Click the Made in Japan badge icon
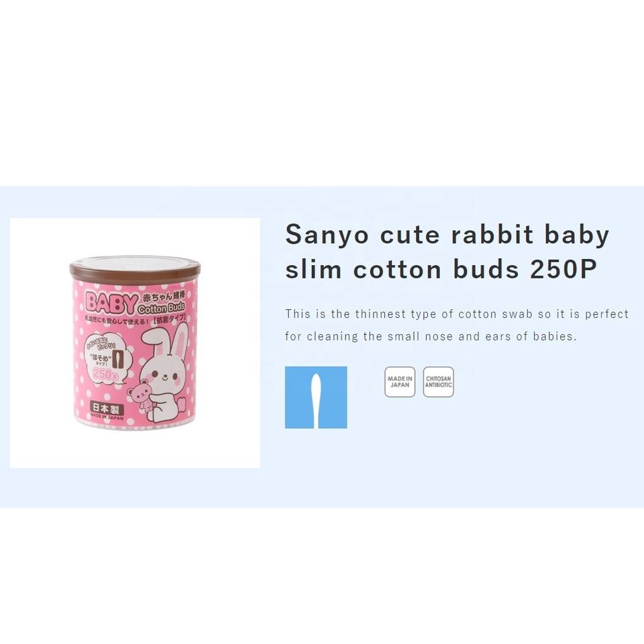Image resolution: width=644 pixels, height=644 pixels. pos(400,382)
